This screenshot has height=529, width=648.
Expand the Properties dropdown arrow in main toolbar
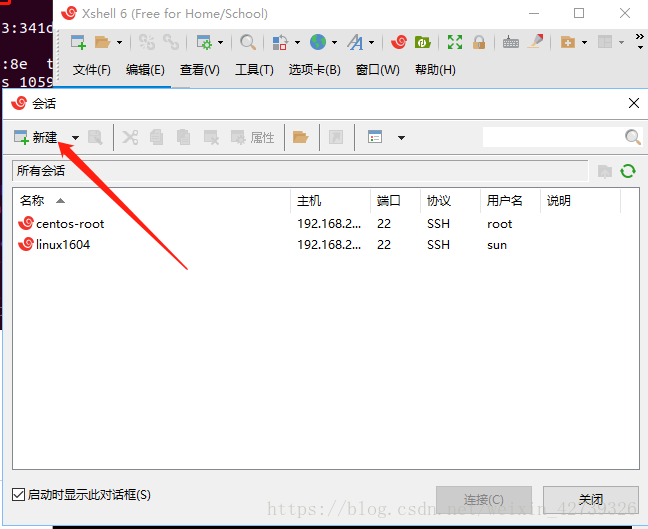coord(220,42)
